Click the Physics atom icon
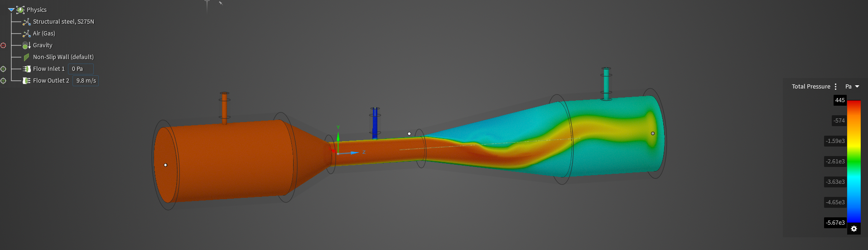Screen dimensions: 868x250 coord(20,10)
